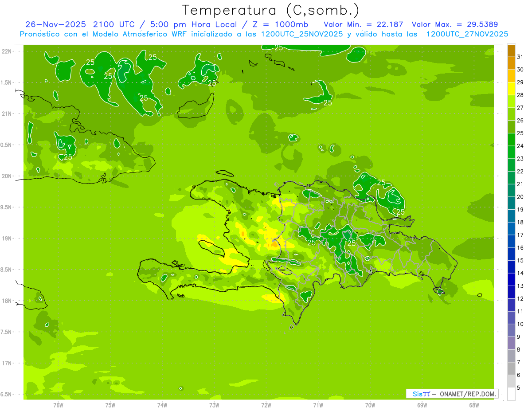Viewport: 532px width, 411px height.
Task: Select the 'Z = 1000mb' level text
Action: (x=280, y=24)
